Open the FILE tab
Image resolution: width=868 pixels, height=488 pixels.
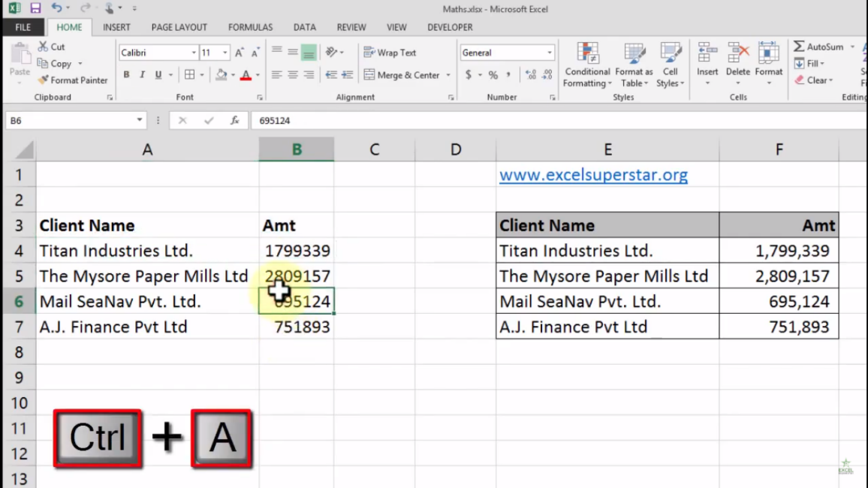click(x=23, y=27)
